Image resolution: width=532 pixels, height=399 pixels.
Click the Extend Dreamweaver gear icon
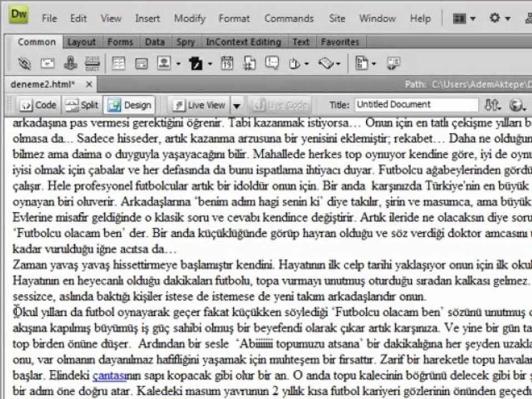tap(495, 18)
